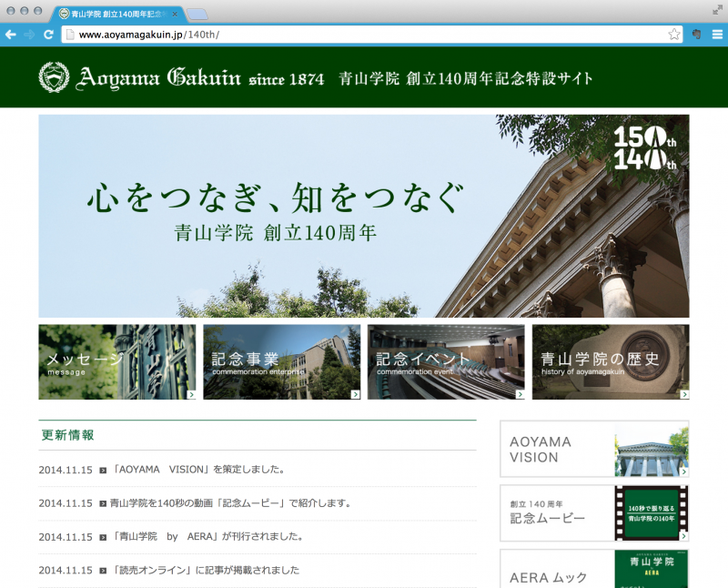Open the AOYAMA VISION sidebar banner
The height and width of the screenshot is (588, 728).
point(594,449)
